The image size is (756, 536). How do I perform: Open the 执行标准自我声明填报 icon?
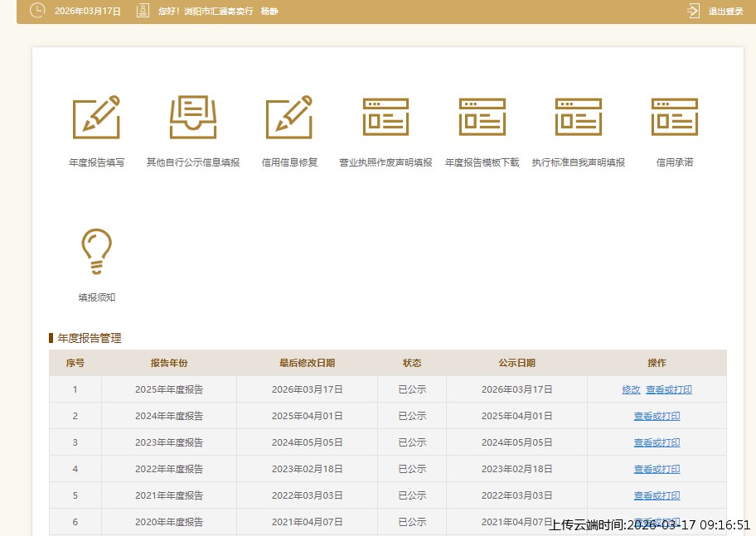tap(579, 117)
